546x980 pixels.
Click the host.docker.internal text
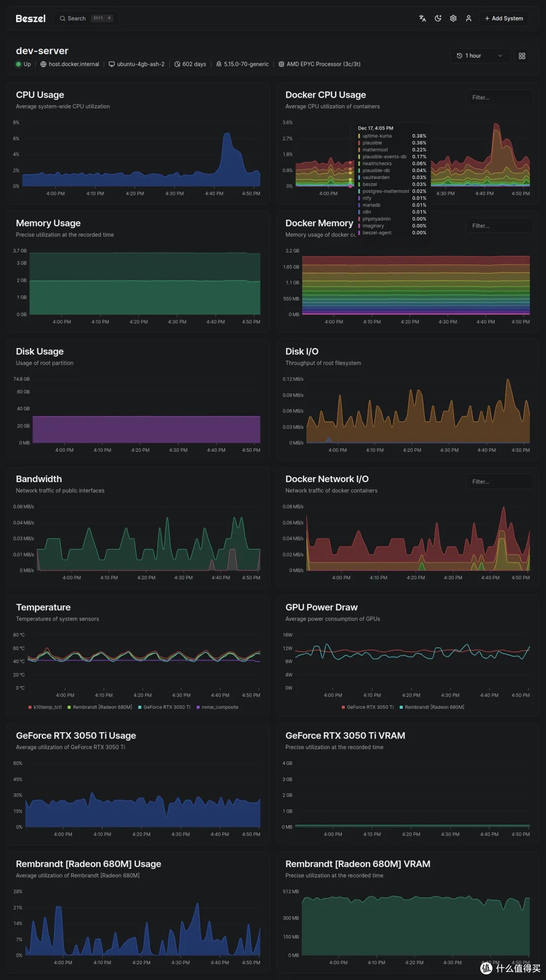click(74, 64)
